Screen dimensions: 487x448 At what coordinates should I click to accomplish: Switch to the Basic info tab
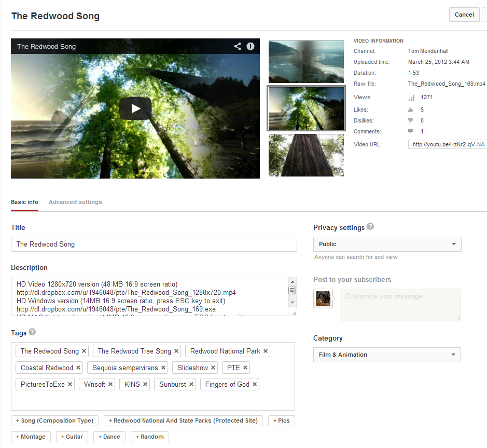(x=24, y=202)
